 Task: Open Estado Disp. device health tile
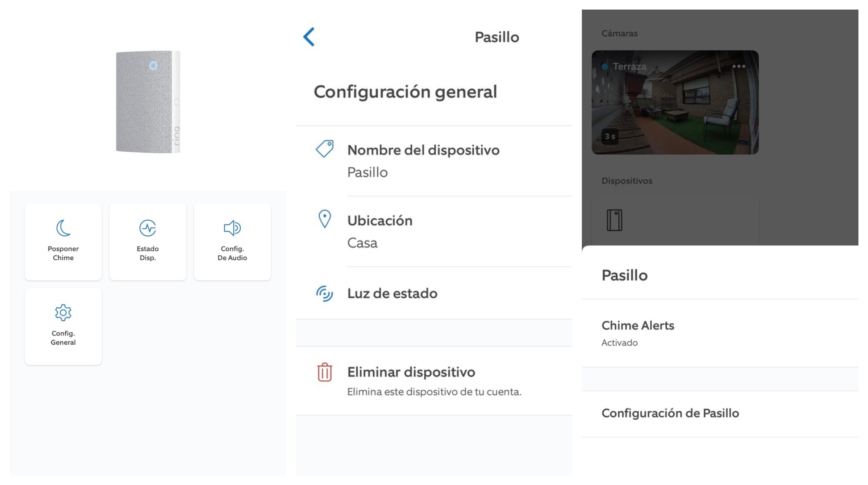pos(148,241)
